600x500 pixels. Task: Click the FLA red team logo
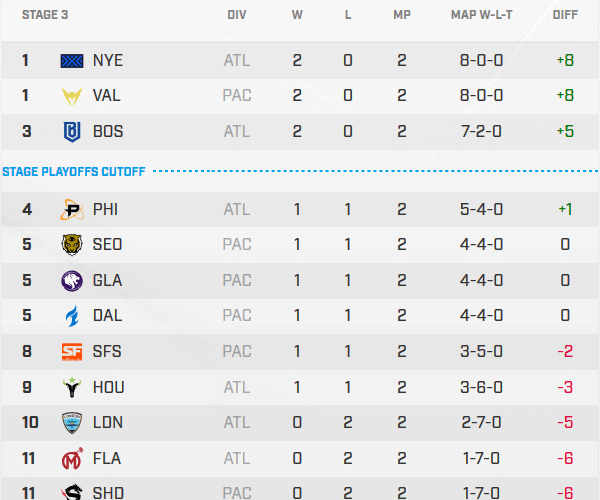[72, 457]
